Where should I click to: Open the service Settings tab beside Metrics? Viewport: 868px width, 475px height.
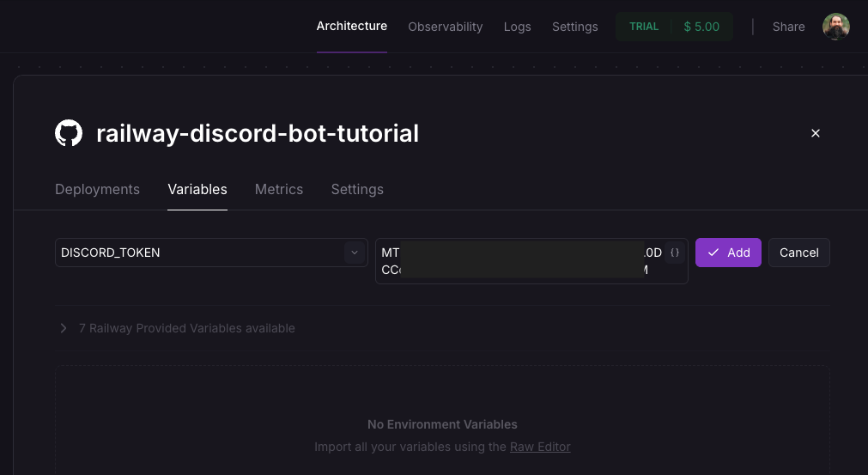357,189
